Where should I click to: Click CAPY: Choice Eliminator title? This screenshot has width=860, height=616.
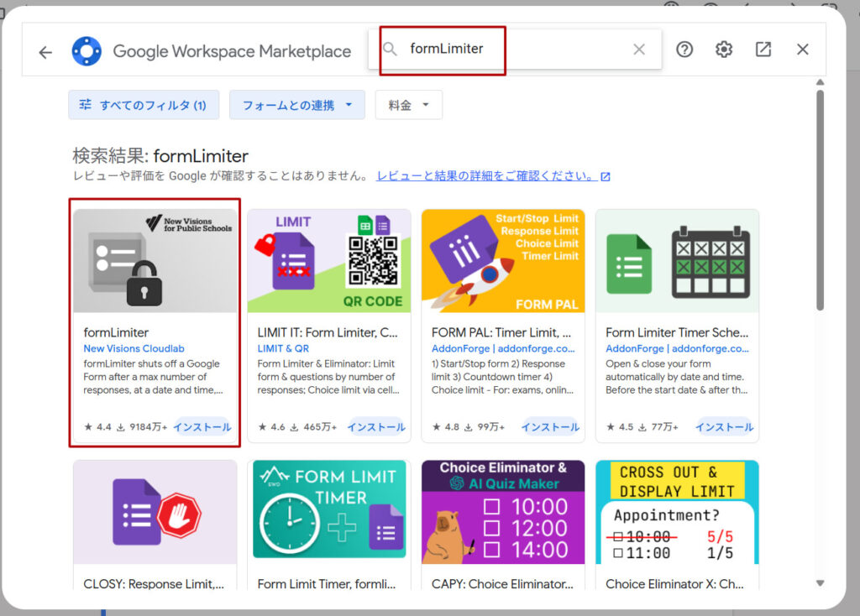coord(502,584)
